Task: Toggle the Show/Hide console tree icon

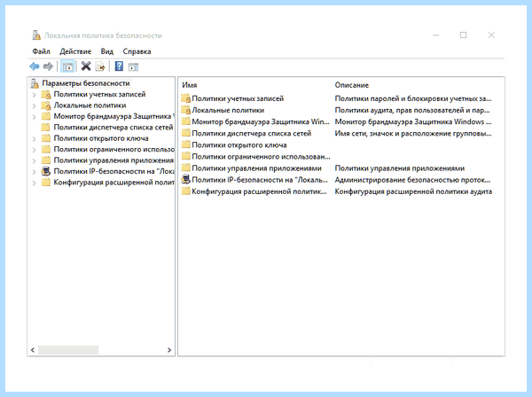Action: click(x=67, y=66)
